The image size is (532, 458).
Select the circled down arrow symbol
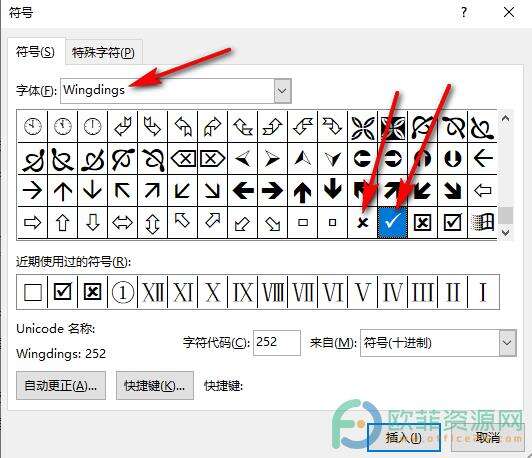click(x=452, y=158)
